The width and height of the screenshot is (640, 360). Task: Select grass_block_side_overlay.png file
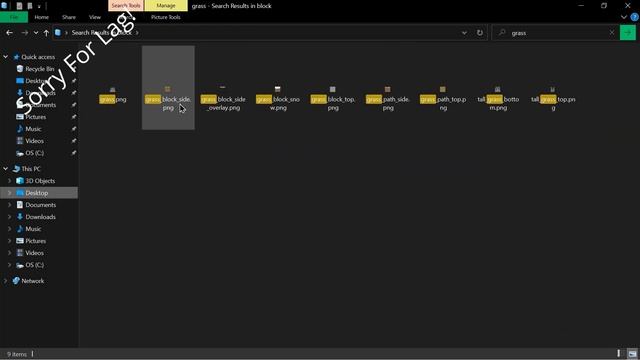click(x=223, y=98)
